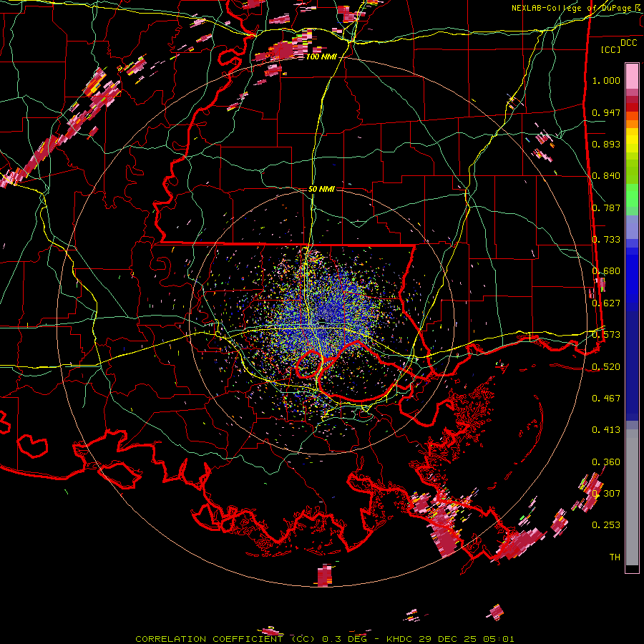This screenshot has width=644, height=644.
Task: Click the TH threshold label
Action: click(615, 557)
